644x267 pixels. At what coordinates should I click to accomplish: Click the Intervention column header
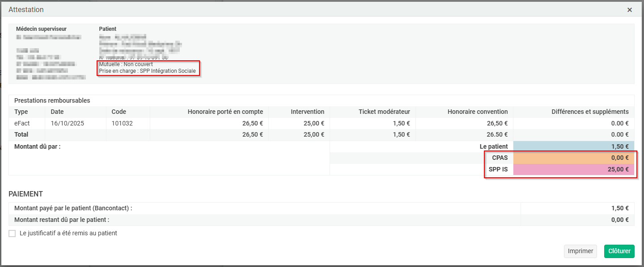307,112
